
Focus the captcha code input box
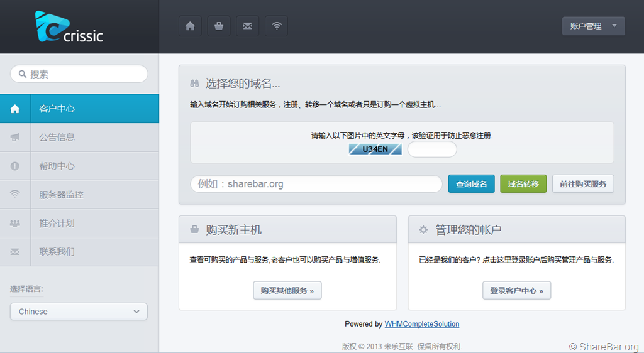tap(432, 149)
